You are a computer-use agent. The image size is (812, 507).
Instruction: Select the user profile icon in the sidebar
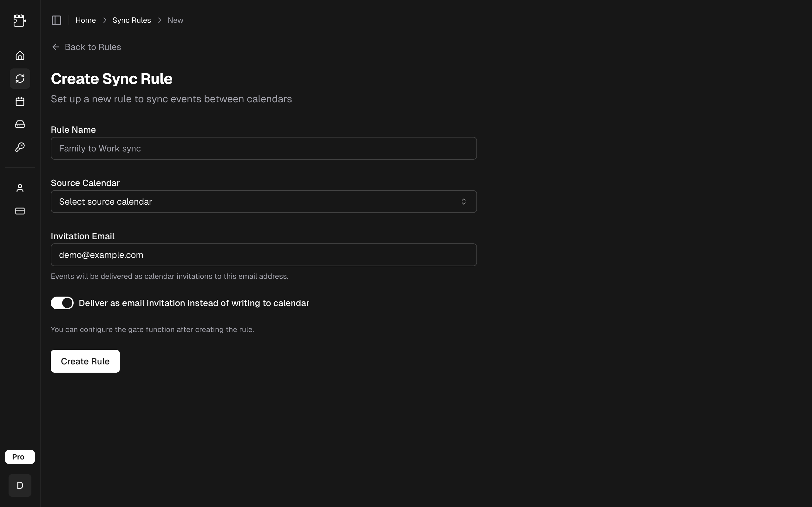coord(19,188)
